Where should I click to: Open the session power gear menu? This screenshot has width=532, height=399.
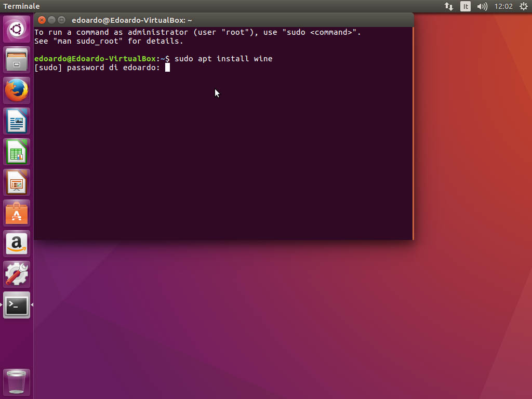coord(523,6)
